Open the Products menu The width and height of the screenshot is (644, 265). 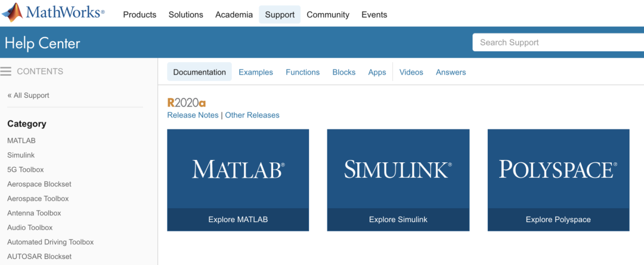140,15
